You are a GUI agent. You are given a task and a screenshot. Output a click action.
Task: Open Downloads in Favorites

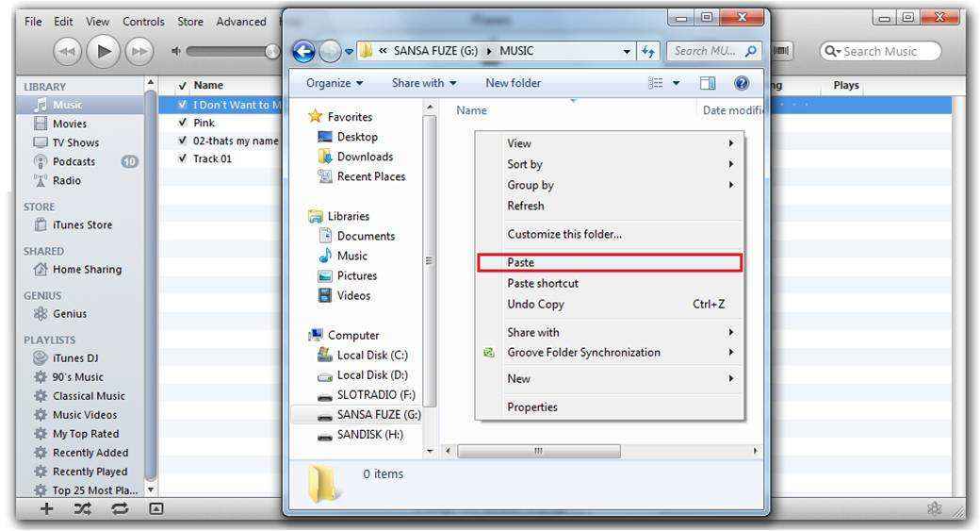[x=355, y=157]
